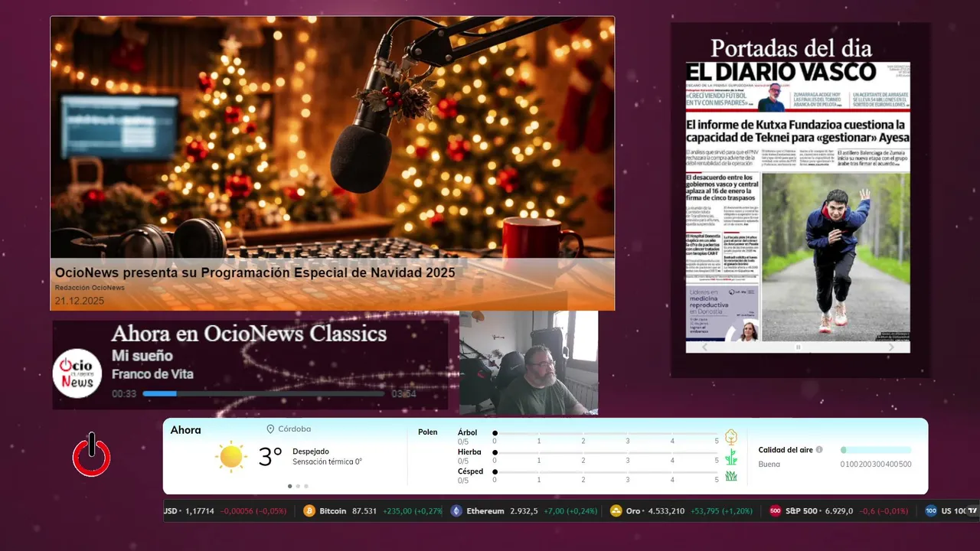Click the Bitcoin price 87.531
This screenshot has height=551, width=980.
pos(364,511)
